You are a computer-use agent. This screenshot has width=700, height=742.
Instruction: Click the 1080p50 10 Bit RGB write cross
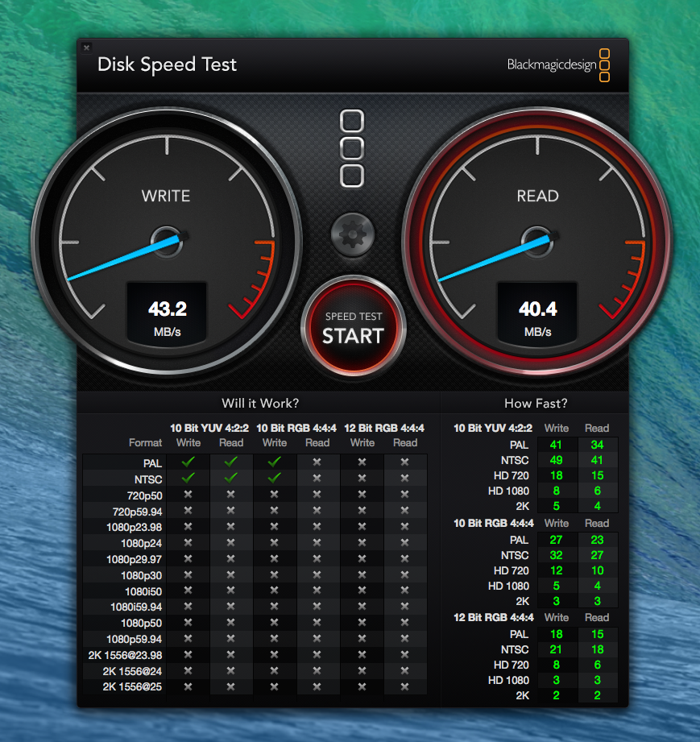coord(275,622)
